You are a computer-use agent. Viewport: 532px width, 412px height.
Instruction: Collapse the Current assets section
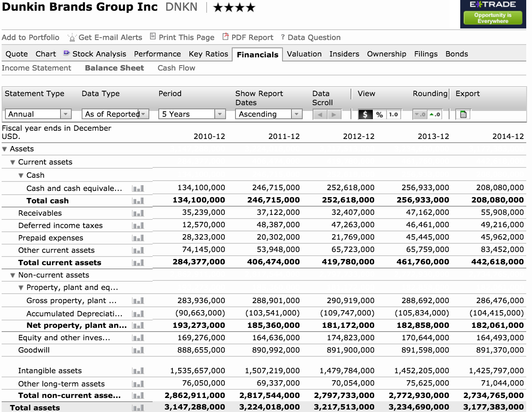coord(13,162)
